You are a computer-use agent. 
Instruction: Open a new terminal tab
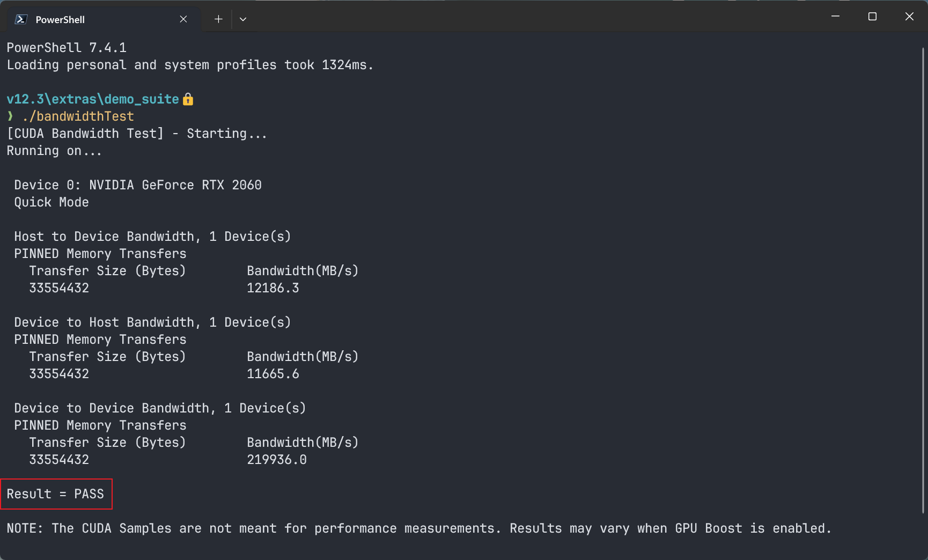218,19
